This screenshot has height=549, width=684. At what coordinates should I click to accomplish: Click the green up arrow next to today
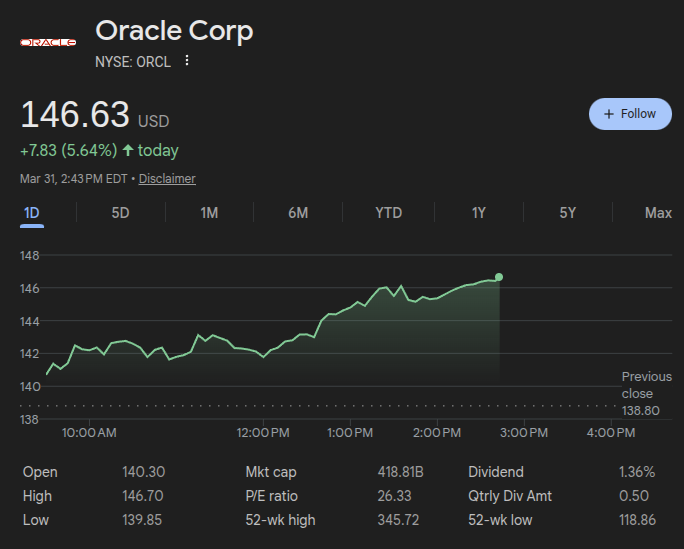[x=127, y=150]
